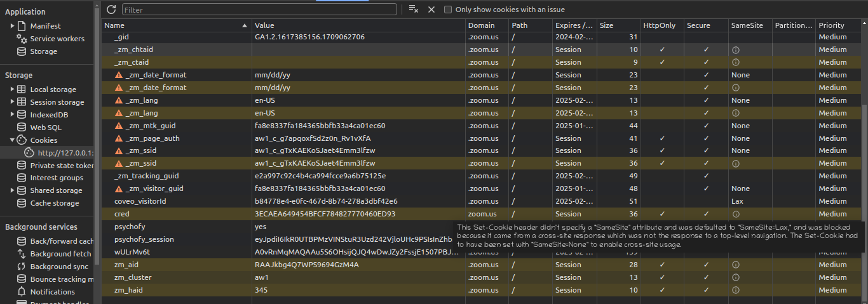
Task: Toggle sort arrow in Name column header
Action: 245,25
